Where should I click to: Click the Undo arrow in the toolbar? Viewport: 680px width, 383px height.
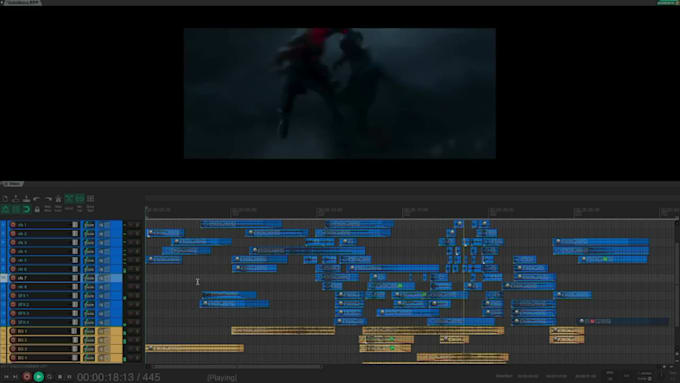click(x=37, y=199)
